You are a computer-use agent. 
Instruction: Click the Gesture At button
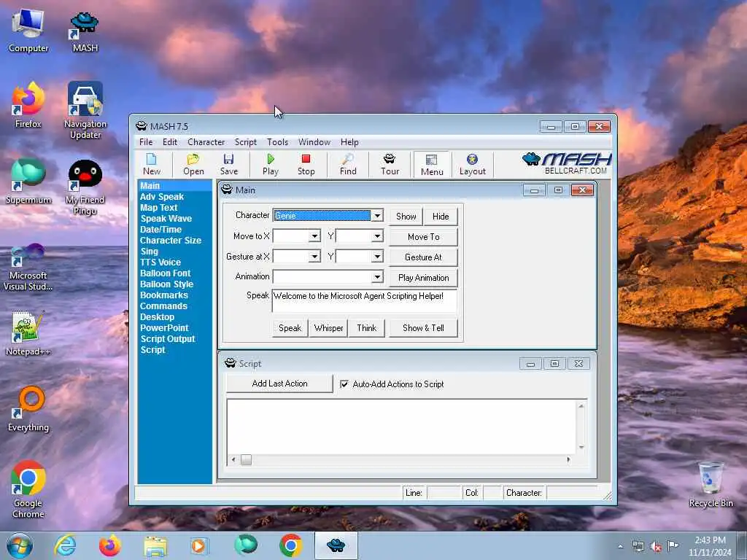tap(424, 257)
